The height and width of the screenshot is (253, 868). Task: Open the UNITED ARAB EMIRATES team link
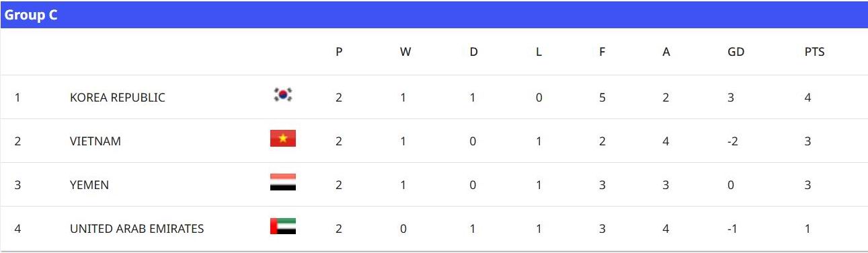[137, 229]
